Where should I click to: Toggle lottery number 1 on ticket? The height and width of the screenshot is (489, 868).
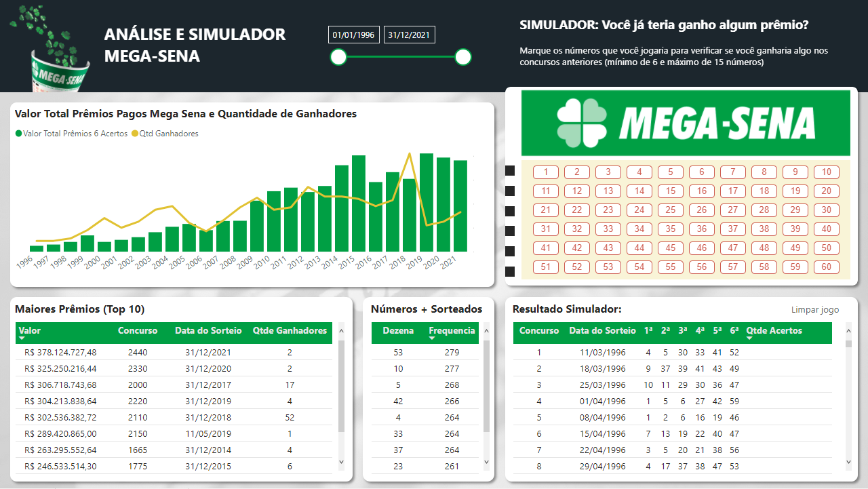pyautogui.click(x=546, y=172)
